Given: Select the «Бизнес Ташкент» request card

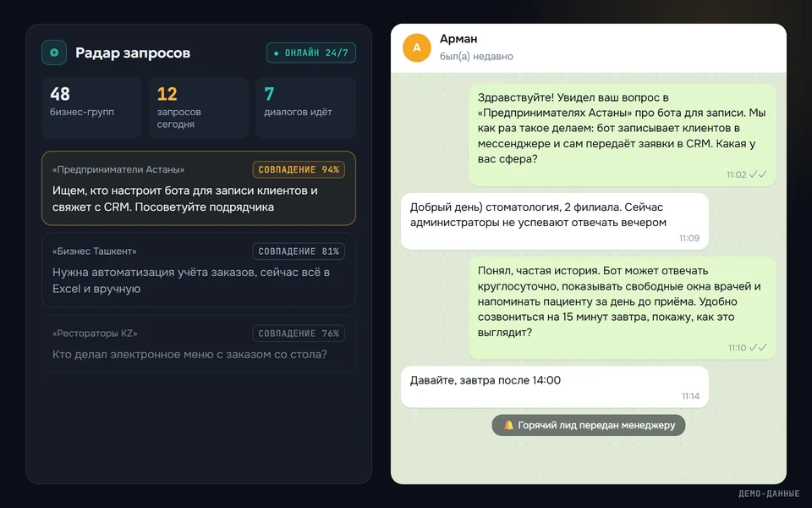Looking at the screenshot, I should pyautogui.click(x=199, y=270).
